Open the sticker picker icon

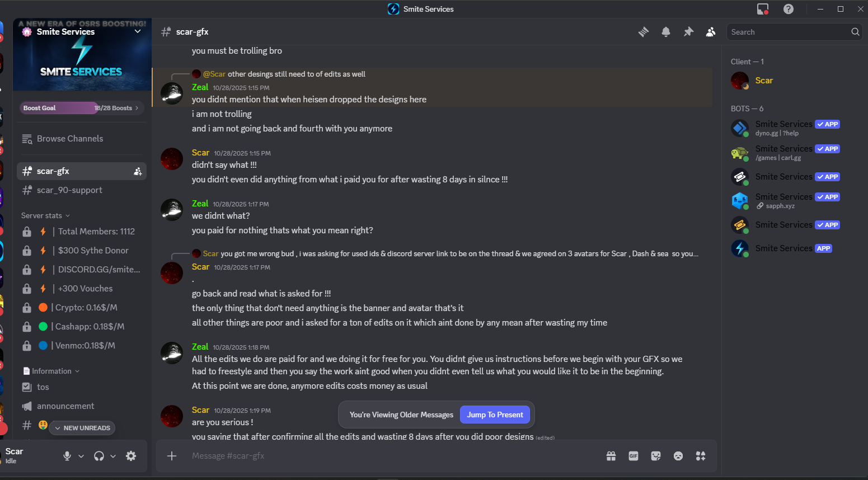click(656, 456)
